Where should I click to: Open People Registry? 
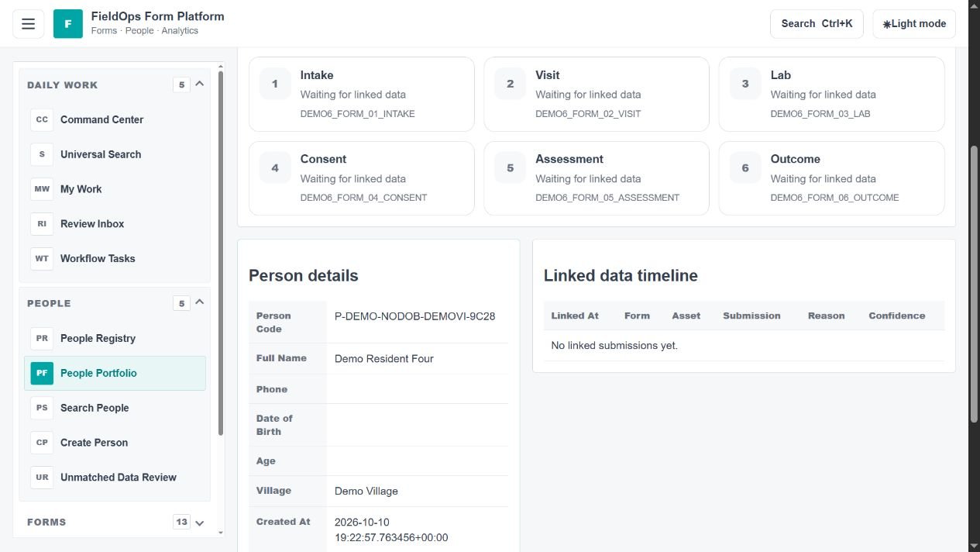tap(115, 339)
